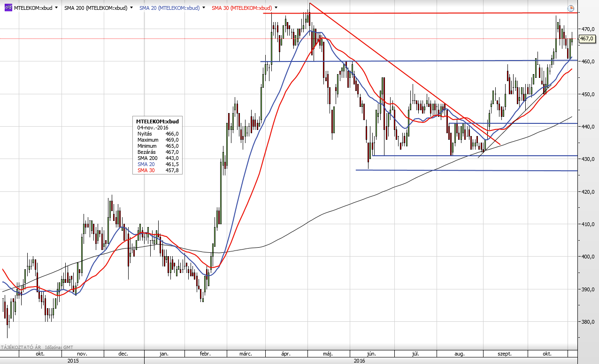599x364 pixels.
Task: Open the MTELEKOM:xbud instrument dropdown
Action: pos(57,8)
